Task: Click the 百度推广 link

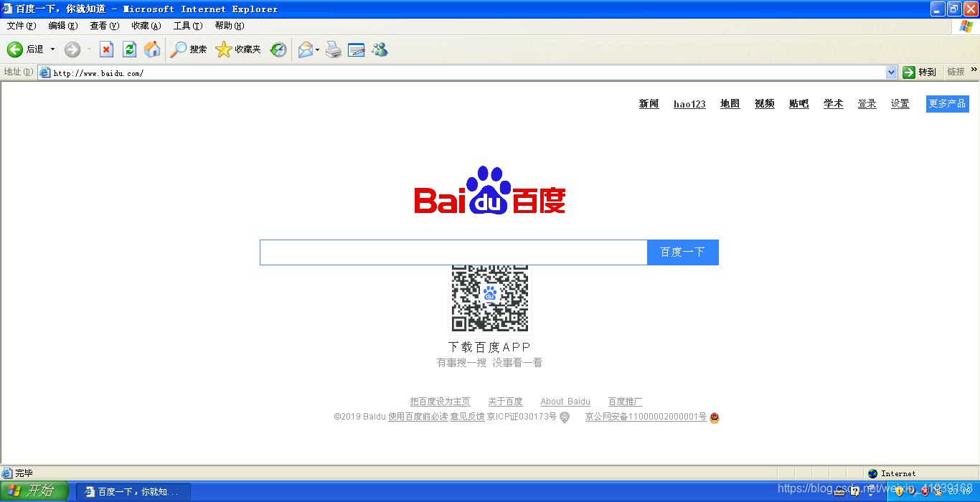Action: click(625, 402)
